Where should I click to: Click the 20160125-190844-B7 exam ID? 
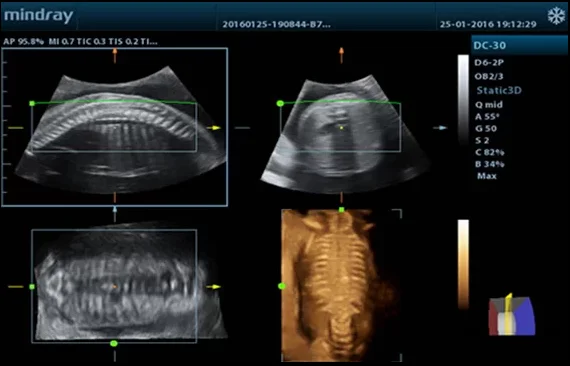[x=276, y=24]
